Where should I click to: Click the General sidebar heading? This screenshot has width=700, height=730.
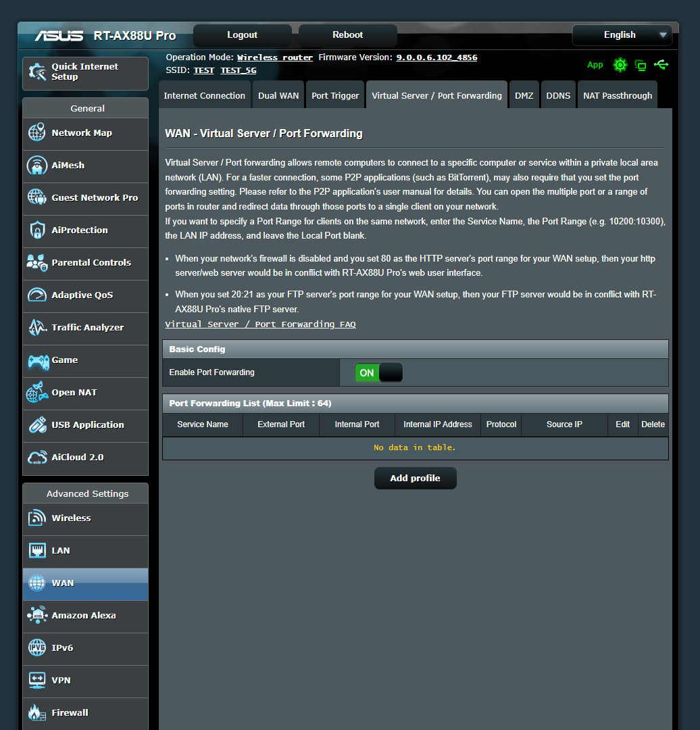(87, 108)
